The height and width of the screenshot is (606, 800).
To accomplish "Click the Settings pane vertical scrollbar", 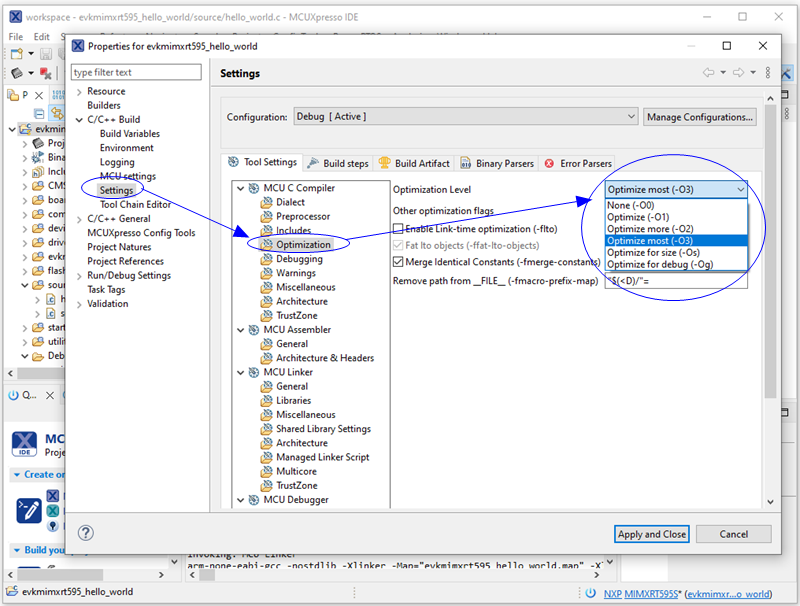I will click(770, 250).
